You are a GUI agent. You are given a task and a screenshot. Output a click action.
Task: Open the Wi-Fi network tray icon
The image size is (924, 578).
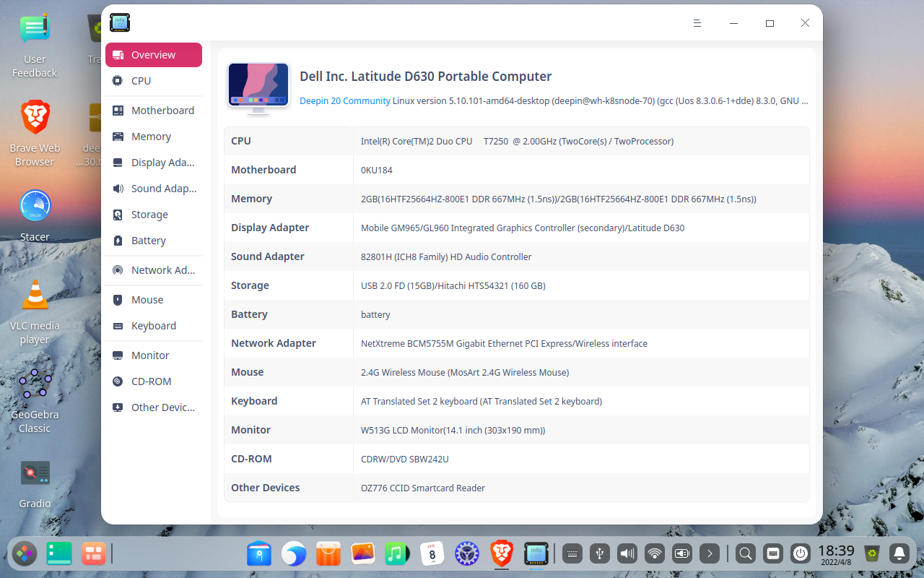coord(655,554)
